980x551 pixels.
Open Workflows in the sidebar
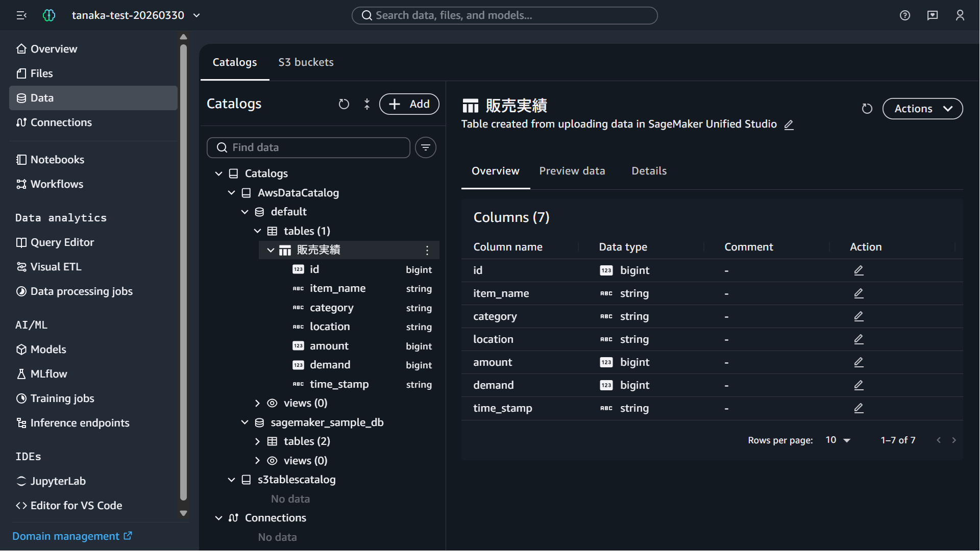93,184
